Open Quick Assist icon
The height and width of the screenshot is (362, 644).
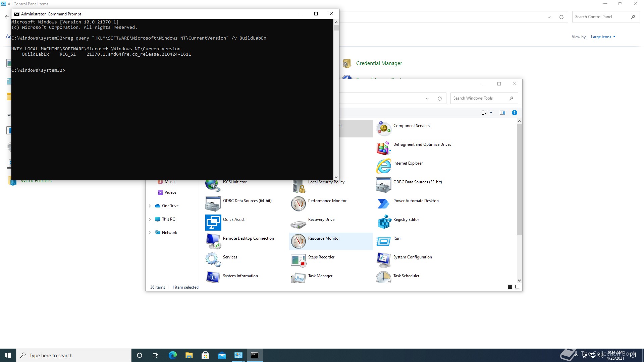213,222
